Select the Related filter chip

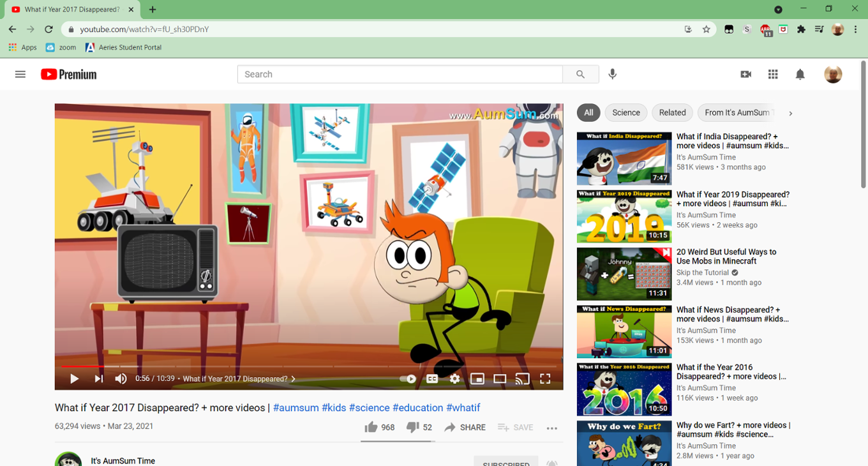click(672, 112)
